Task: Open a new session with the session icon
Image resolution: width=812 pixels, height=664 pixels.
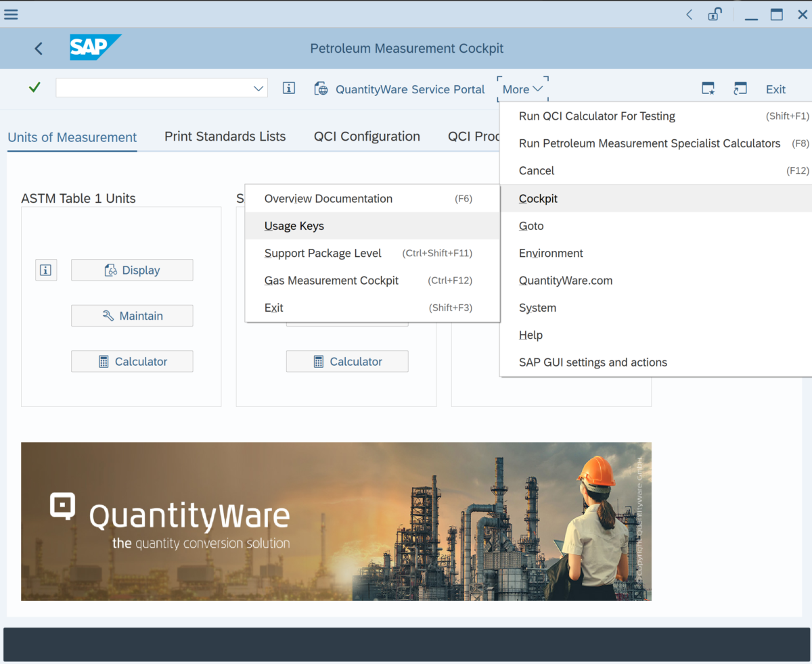Action: pyautogui.click(x=740, y=88)
